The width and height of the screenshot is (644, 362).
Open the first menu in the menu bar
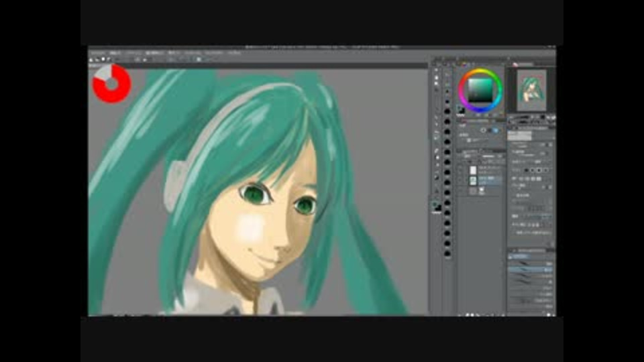pyautogui.click(x=98, y=53)
